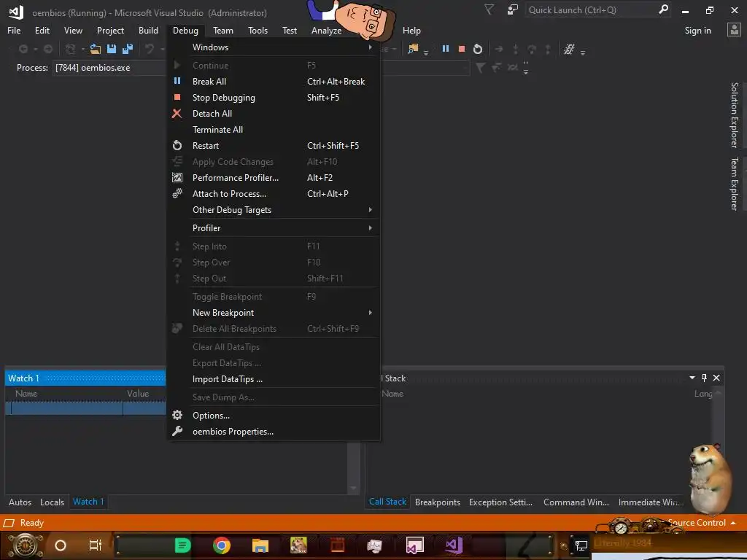Image resolution: width=747 pixels, height=560 pixels.
Task: Expand the Windows submenu in Debug menu
Action: (370, 47)
